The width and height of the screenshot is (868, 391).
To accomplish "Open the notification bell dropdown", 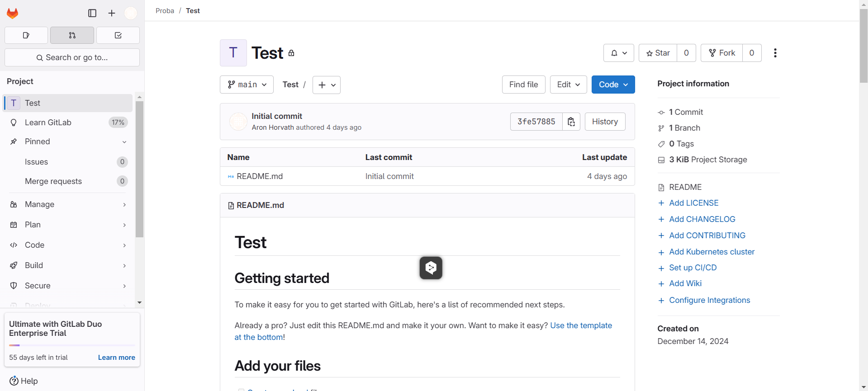I will [618, 53].
